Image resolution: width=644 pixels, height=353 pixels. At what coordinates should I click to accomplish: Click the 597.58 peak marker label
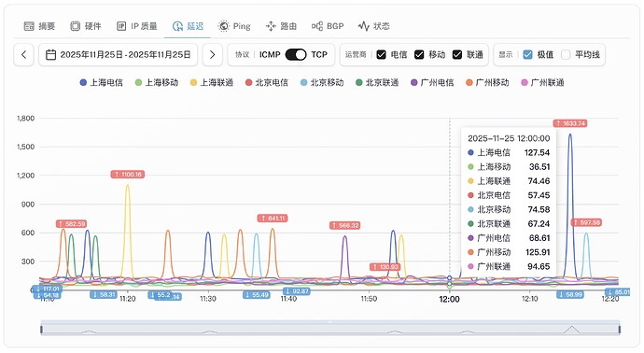586,222
